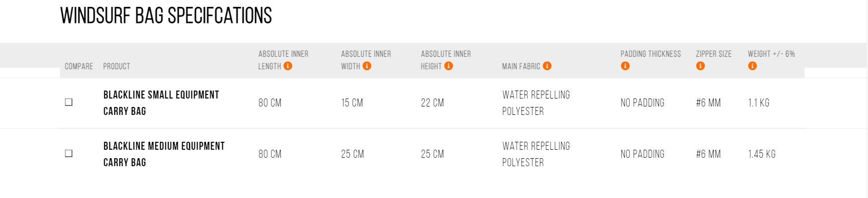This screenshot has width=868, height=198.
Task: Click the Windsurf Bag Specifications heading
Action: point(166,15)
